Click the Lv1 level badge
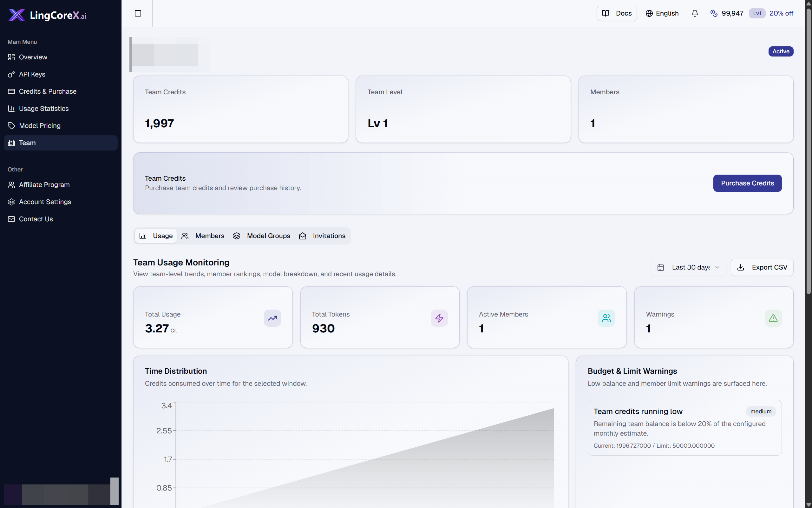 pyautogui.click(x=757, y=13)
